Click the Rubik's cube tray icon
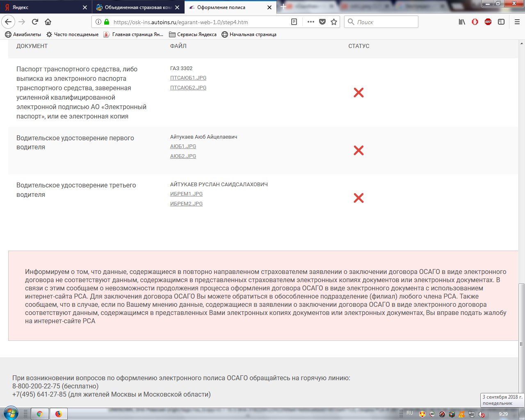Image resolution: width=525 pixels, height=420 pixels. coord(452,415)
